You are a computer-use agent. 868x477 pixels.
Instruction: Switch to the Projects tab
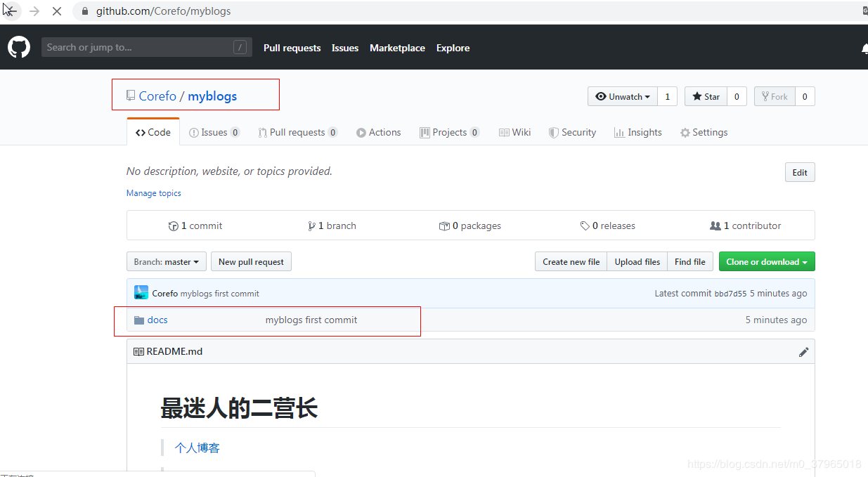[x=450, y=132]
